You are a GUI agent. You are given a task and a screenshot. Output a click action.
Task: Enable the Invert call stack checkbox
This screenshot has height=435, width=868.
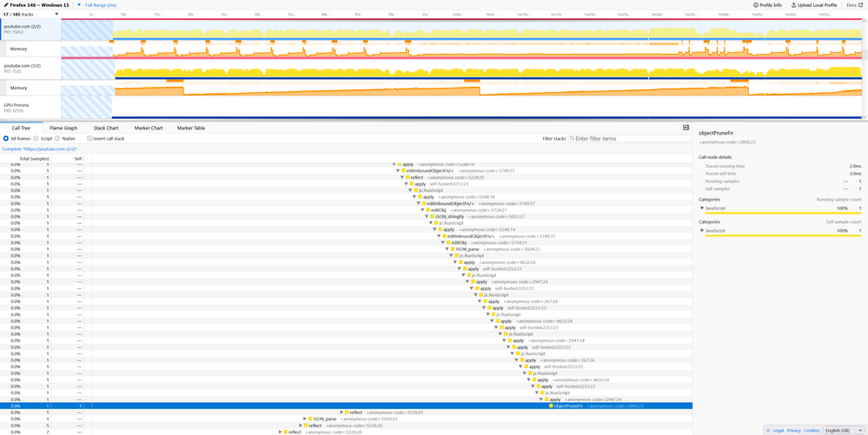(89, 138)
